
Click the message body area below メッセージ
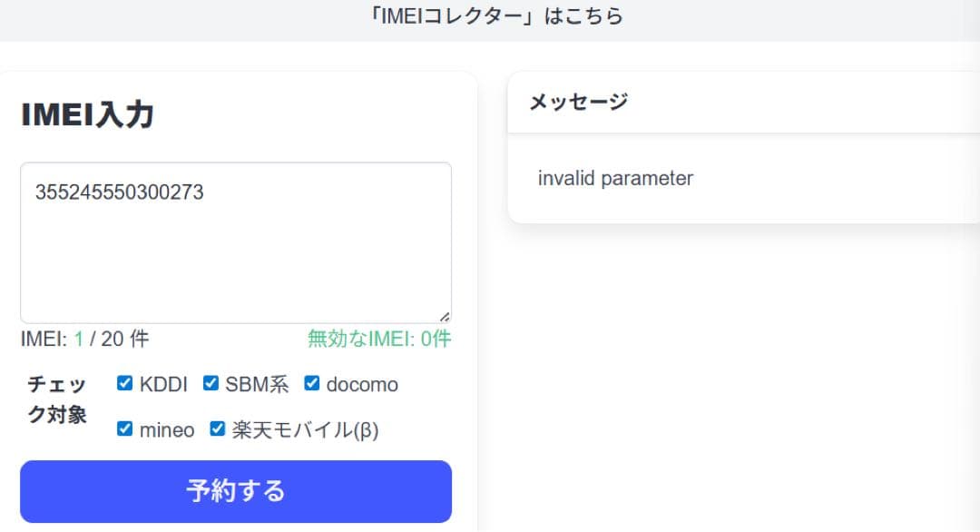744,178
